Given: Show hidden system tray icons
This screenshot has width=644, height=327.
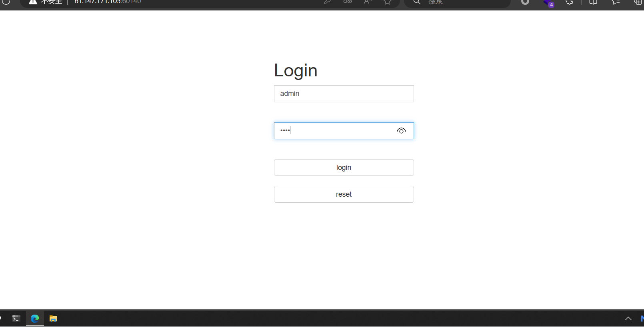Looking at the screenshot, I should [x=628, y=319].
